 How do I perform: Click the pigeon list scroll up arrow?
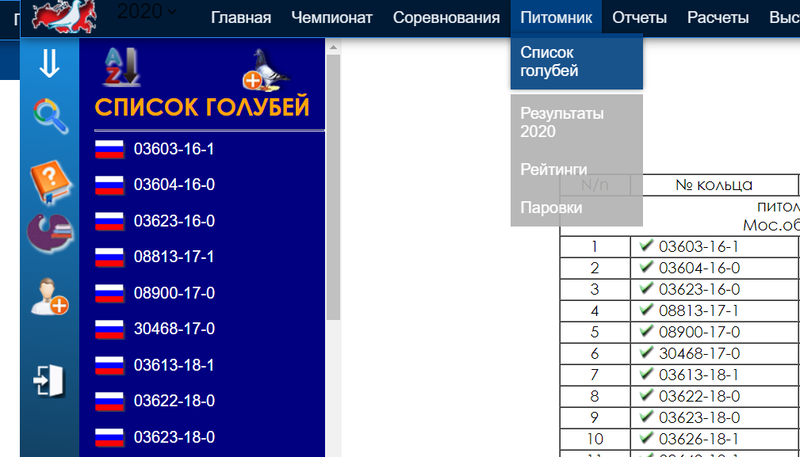(333, 47)
